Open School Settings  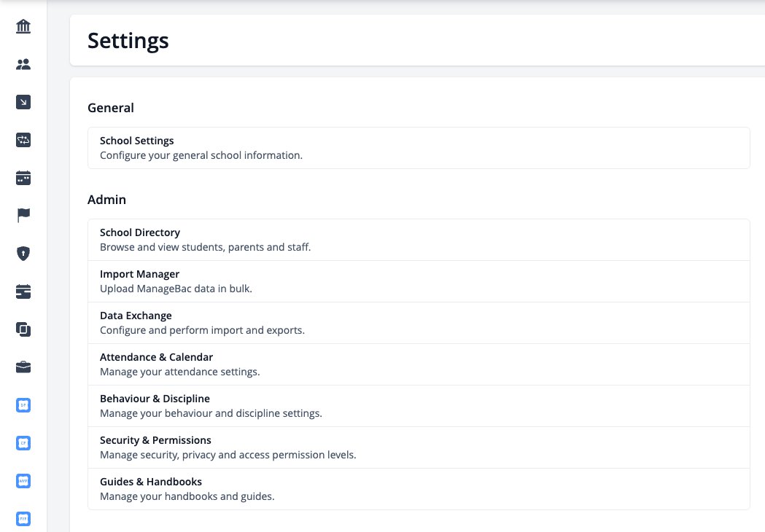coord(419,148)
